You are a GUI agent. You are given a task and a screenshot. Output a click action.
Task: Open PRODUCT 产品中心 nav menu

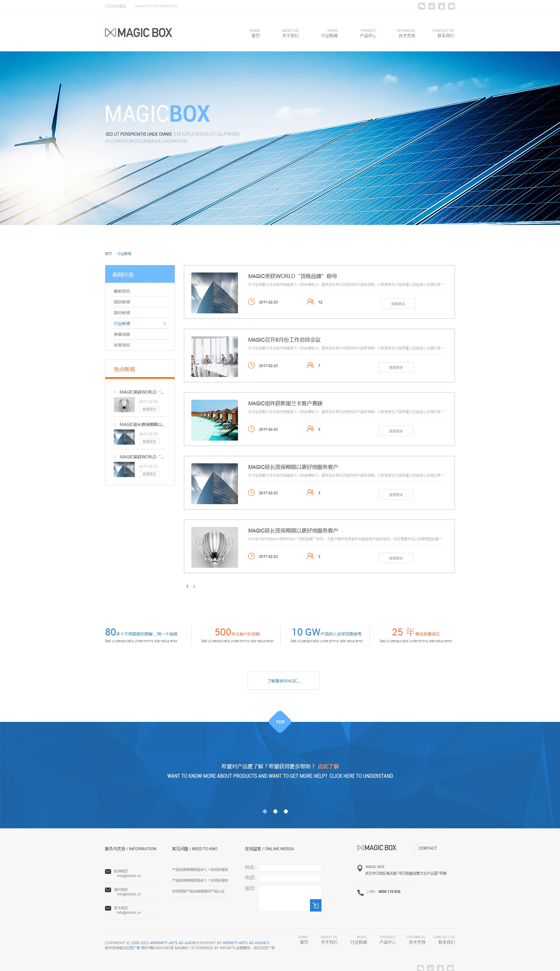pos(368,34)
